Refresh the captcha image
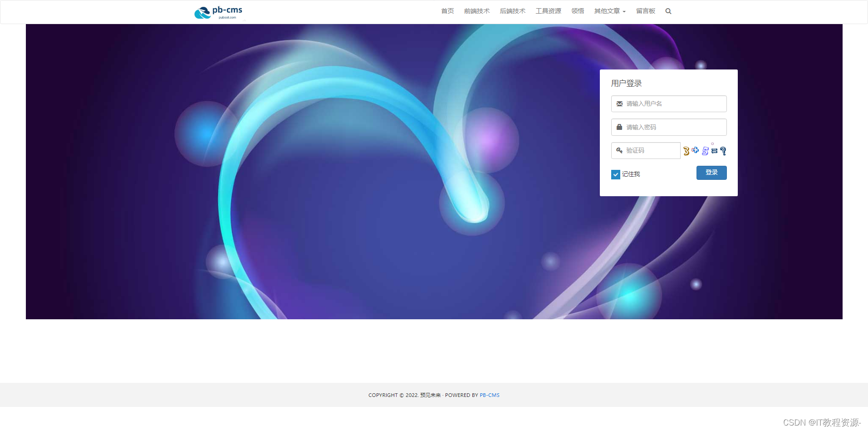The height and width of the screenshot is (431, 868). click(705, 150)
